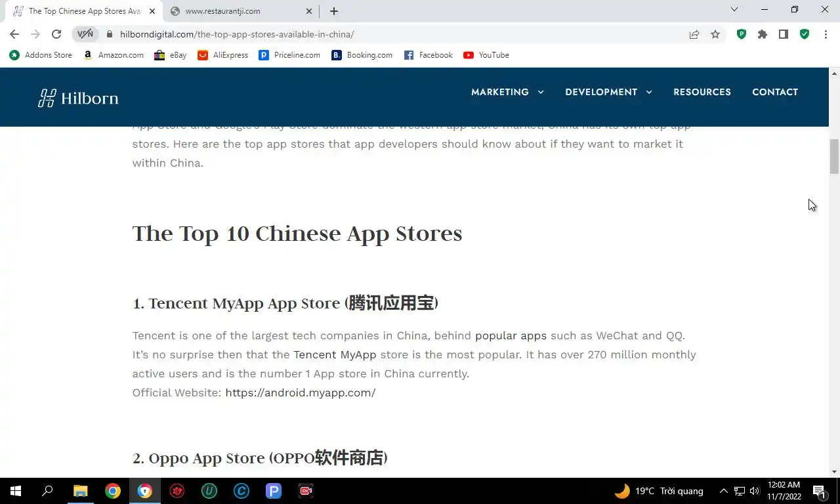This screenshot has height=504, width=840.
Task: Open the MARKETING menu
Action: point(500,92)
